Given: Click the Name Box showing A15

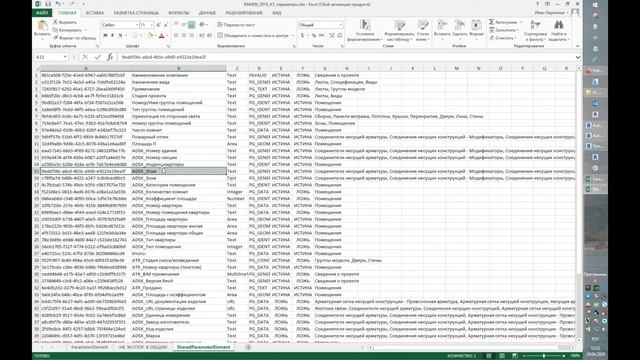Looking at the screenshot, I should 51,57.
